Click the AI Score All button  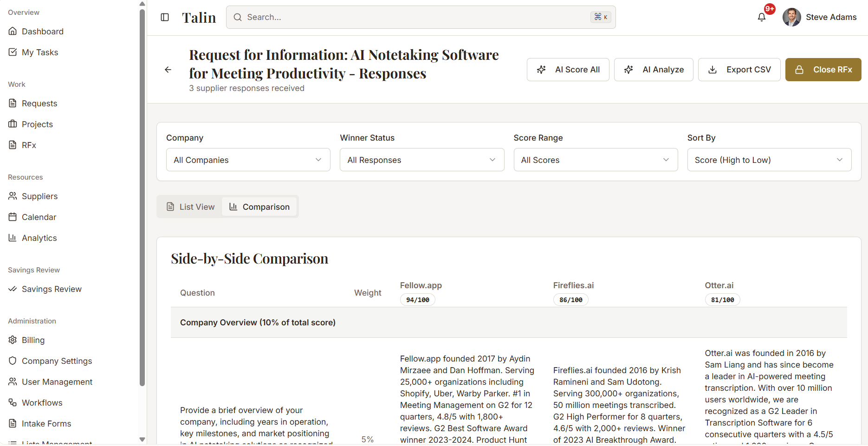[x=568, y=70]
